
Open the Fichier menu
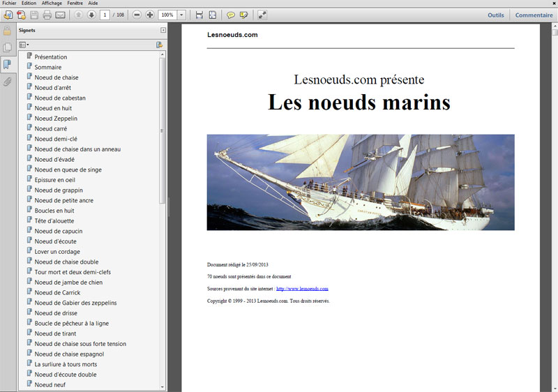tap(9, 3)
